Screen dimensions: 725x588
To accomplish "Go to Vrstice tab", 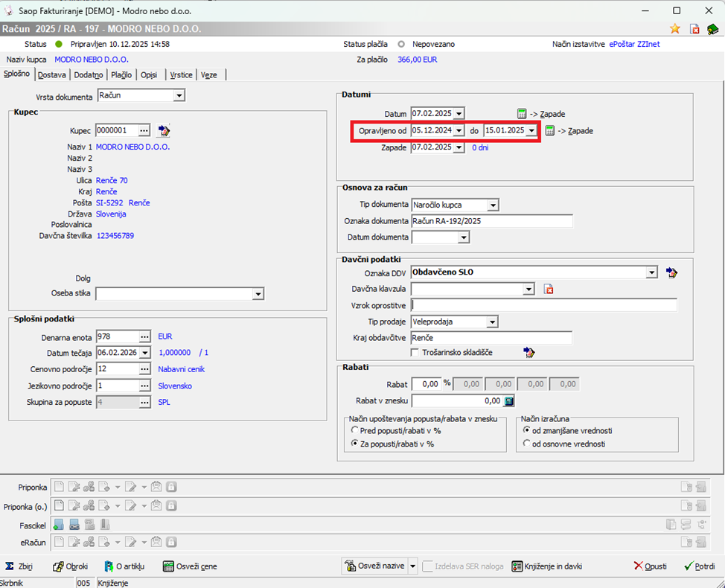I will pyautogui.click(x=181, y=75).
